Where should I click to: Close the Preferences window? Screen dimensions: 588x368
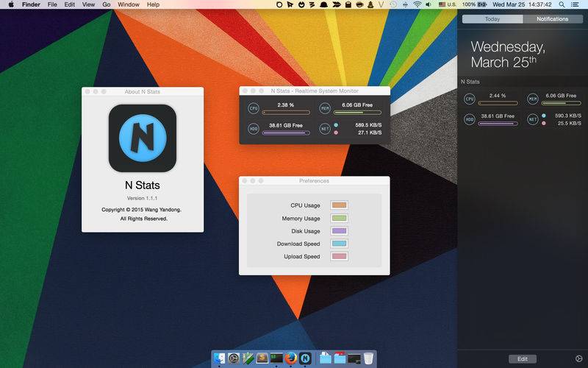tap(245, 181)
